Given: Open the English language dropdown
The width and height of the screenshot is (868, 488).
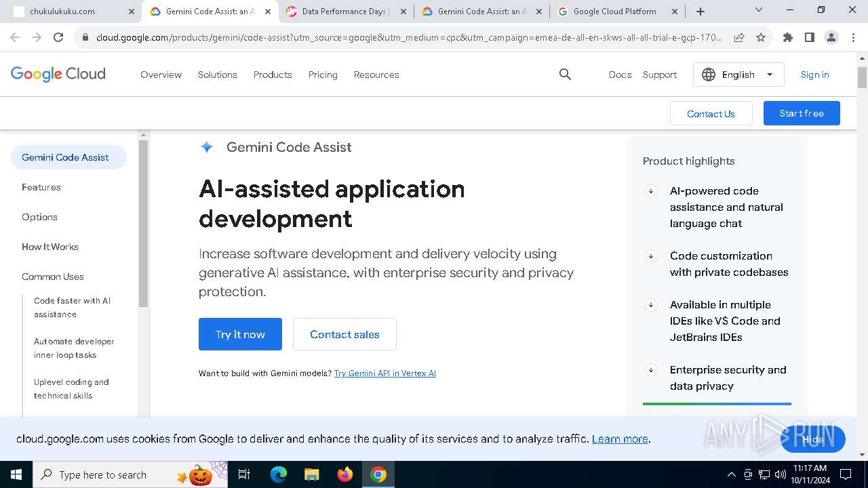Looking at the screenshot, I should [x=738, y=75].
